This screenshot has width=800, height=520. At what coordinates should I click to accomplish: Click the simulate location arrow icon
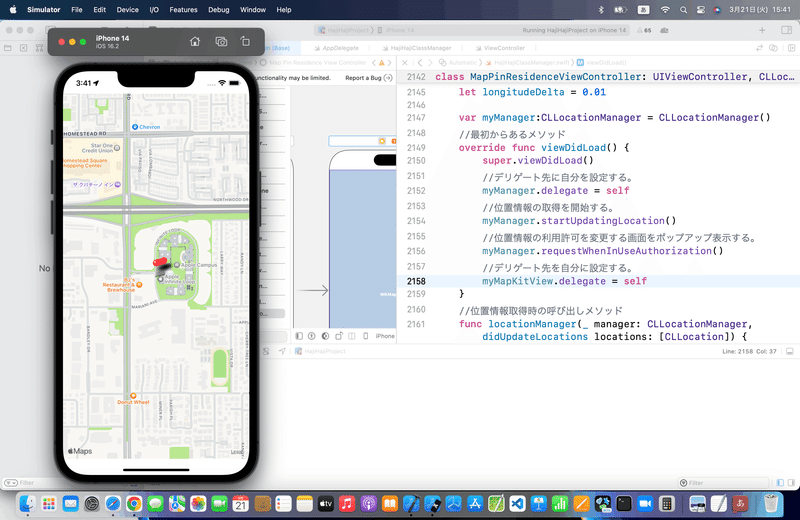(x=282, y=351)
